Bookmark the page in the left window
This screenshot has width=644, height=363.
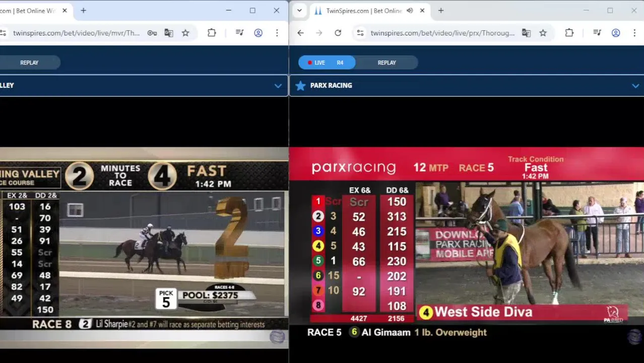click(185, 33)
